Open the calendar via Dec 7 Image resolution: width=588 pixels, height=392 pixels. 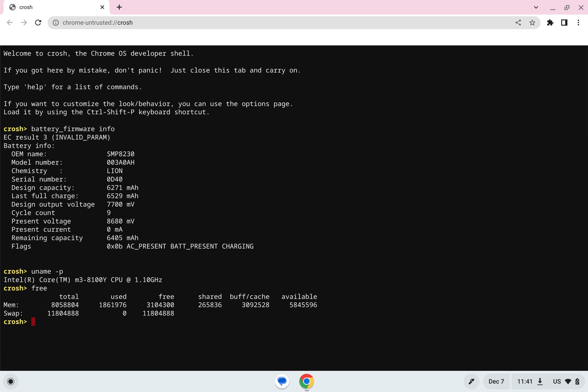click(496, 381)
